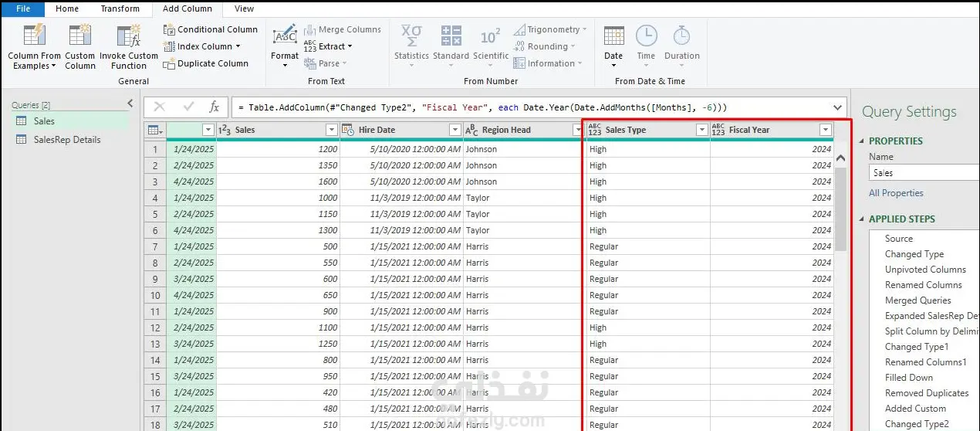The width and height of the screenshot is (980, 431).
Task: Open the File tab
Action: click(x=23, y=8)
